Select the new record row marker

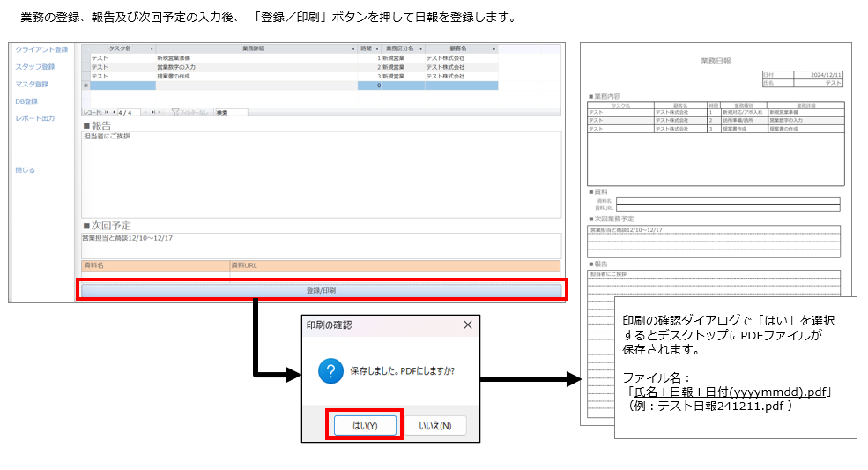tap(85, 86)
